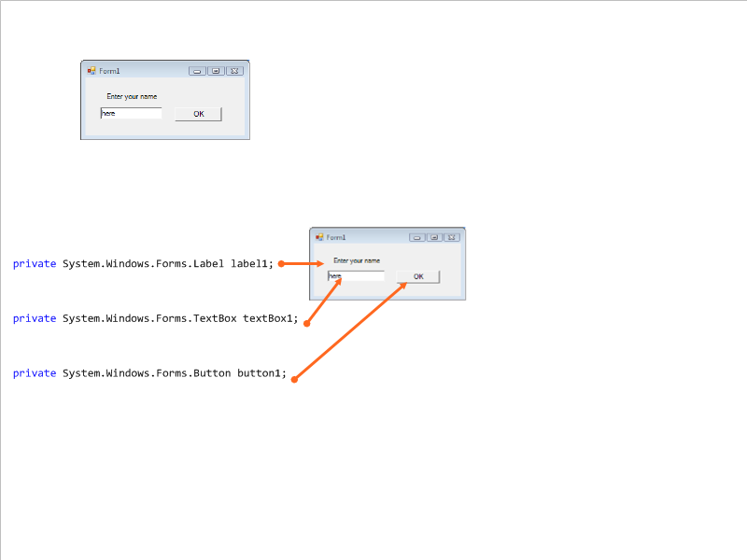Click the name text box in standalone Form1
This screenshot has width=747, height=560.
[131, 113]
